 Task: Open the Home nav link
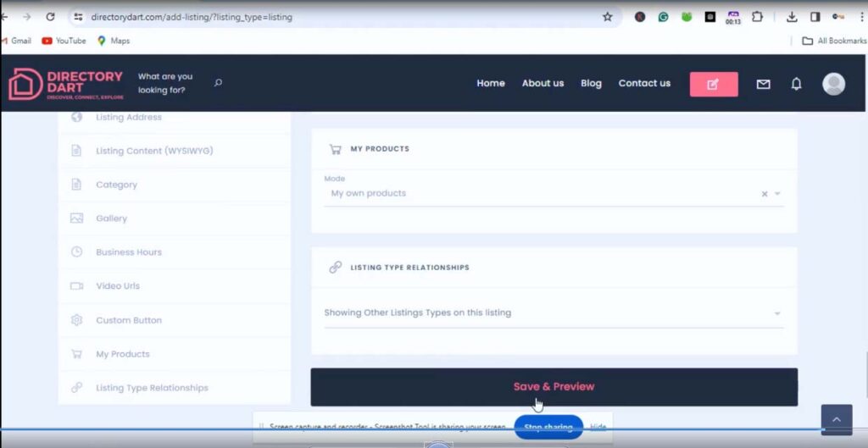coord(491,84)
